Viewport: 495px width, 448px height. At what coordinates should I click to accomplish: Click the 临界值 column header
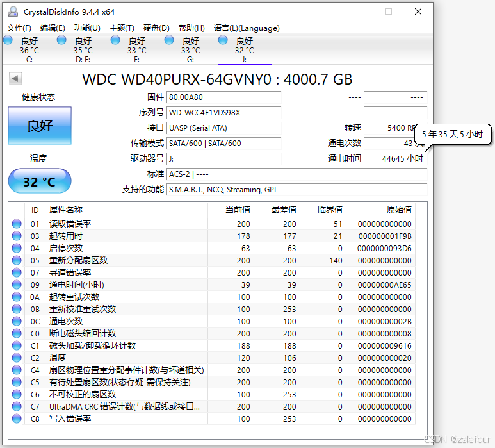point(323,210)
